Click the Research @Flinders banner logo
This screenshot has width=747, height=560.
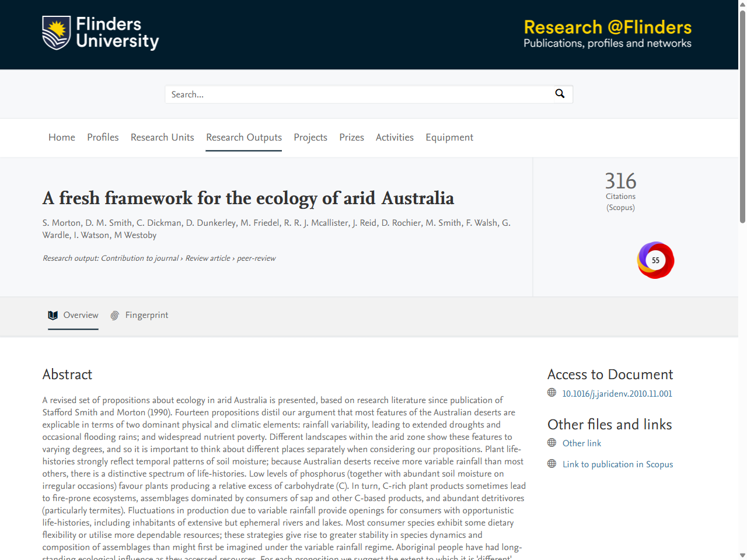(607, 32)
